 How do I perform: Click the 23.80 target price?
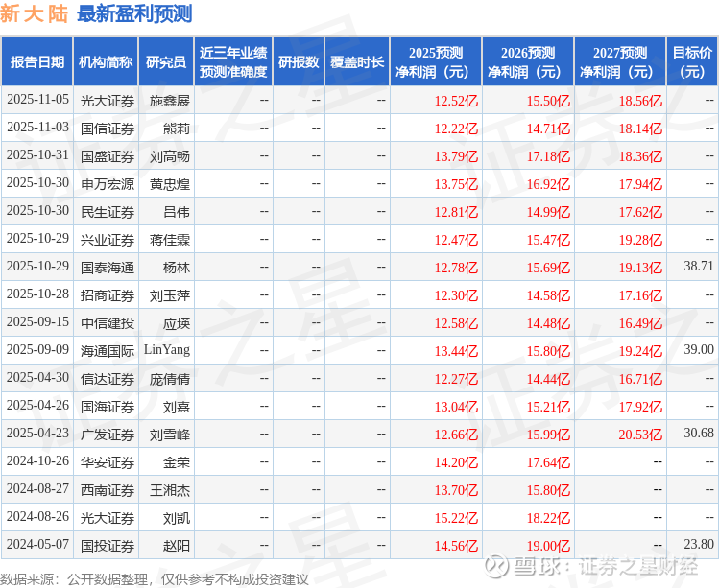(699, 545)
